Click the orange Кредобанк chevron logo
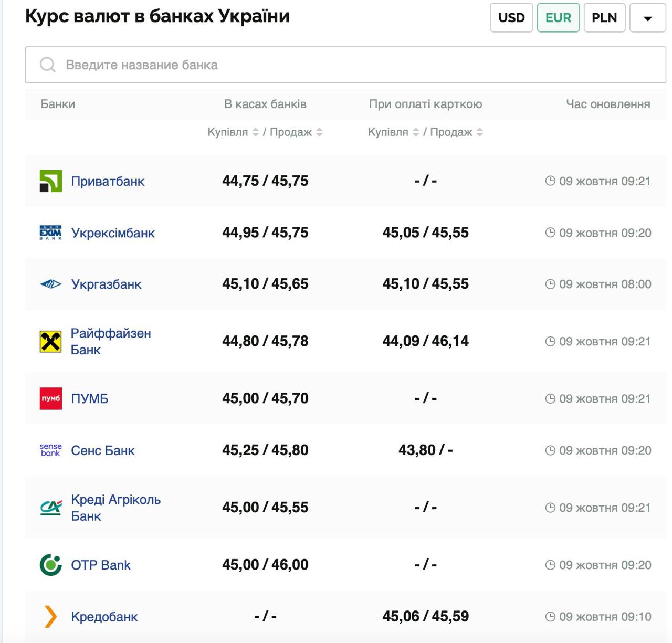 tap(51, 616)
